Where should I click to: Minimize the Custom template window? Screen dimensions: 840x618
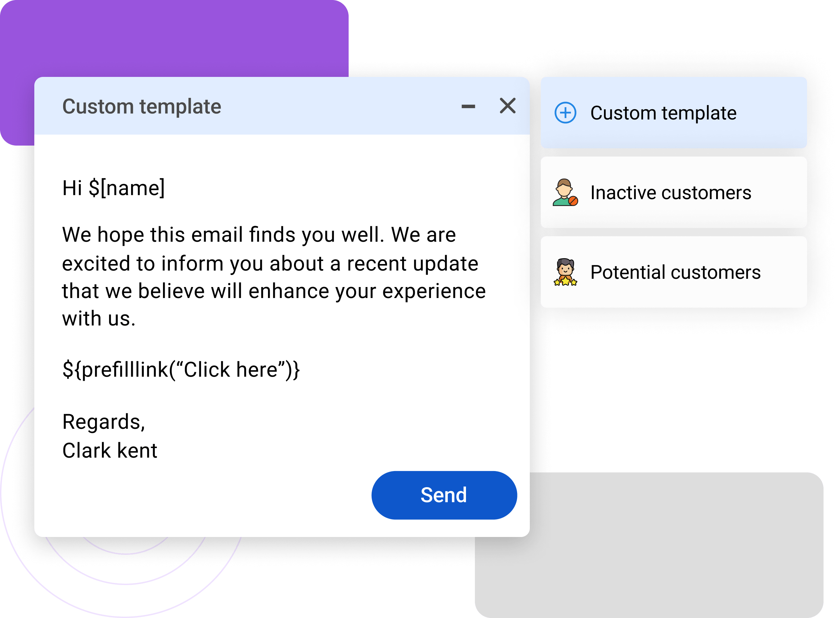468,107
